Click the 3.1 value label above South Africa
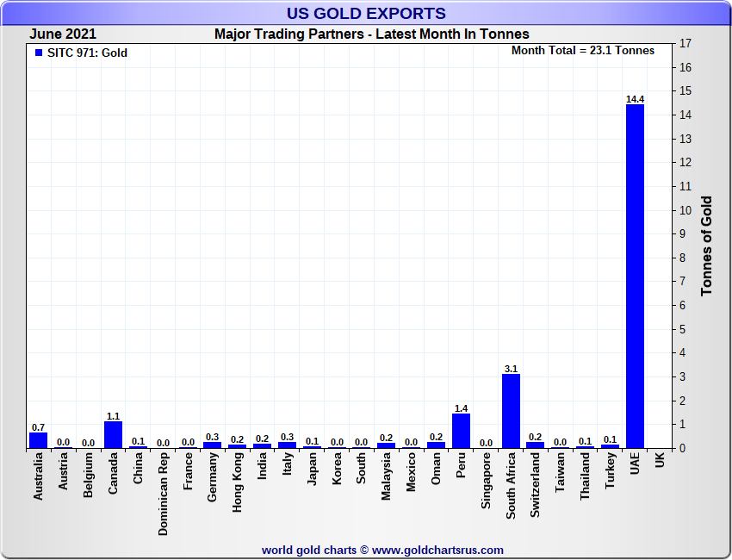 coord(511,369)
